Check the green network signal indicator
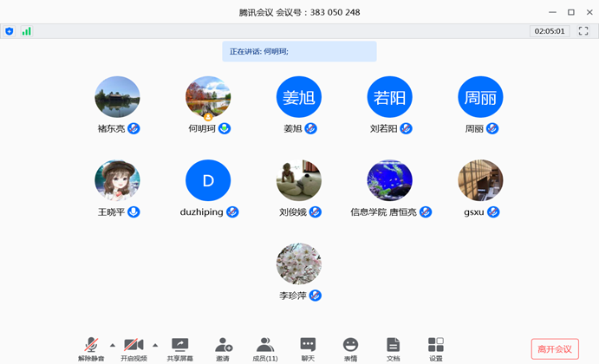The height and width of the screenshot is (364, 599). click(x=26, y=31)
